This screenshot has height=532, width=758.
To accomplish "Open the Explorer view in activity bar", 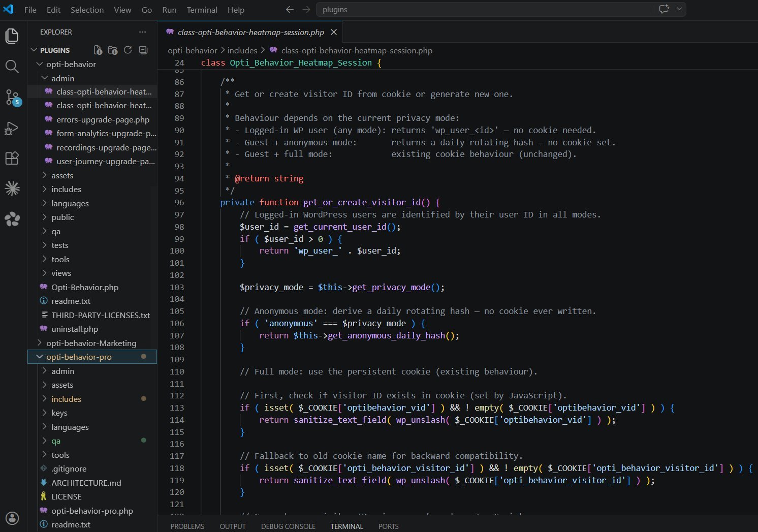I will [x=12, y=36].
